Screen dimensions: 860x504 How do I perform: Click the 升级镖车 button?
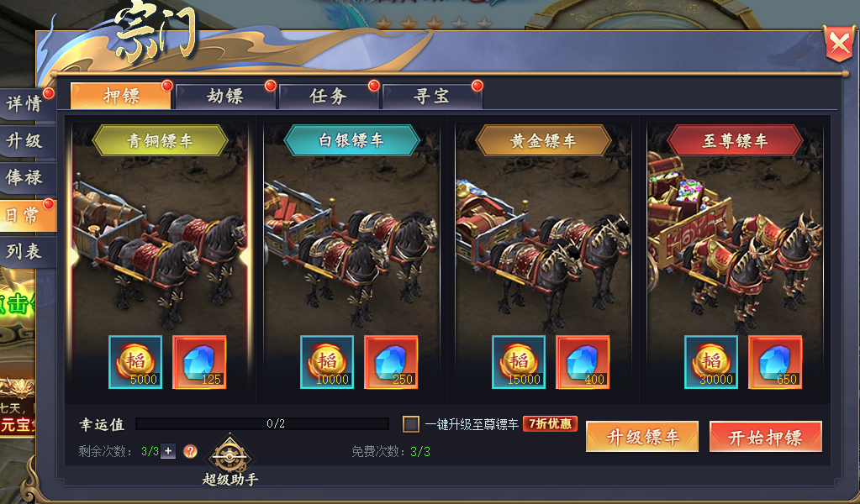[642, 437]
